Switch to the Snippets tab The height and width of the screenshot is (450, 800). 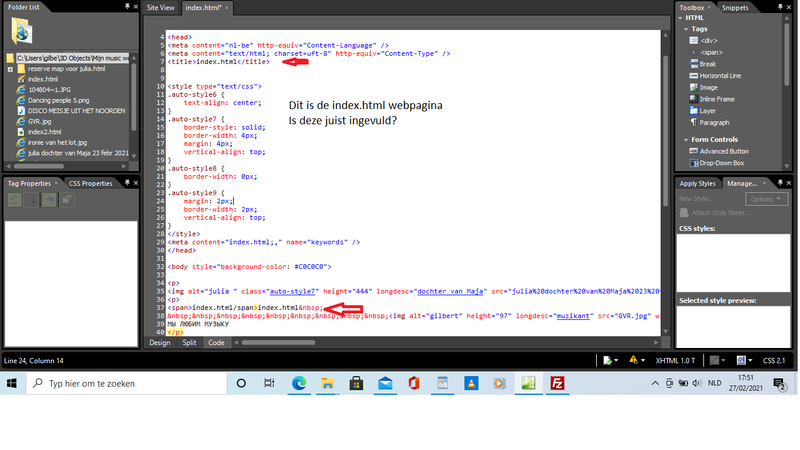735,7
